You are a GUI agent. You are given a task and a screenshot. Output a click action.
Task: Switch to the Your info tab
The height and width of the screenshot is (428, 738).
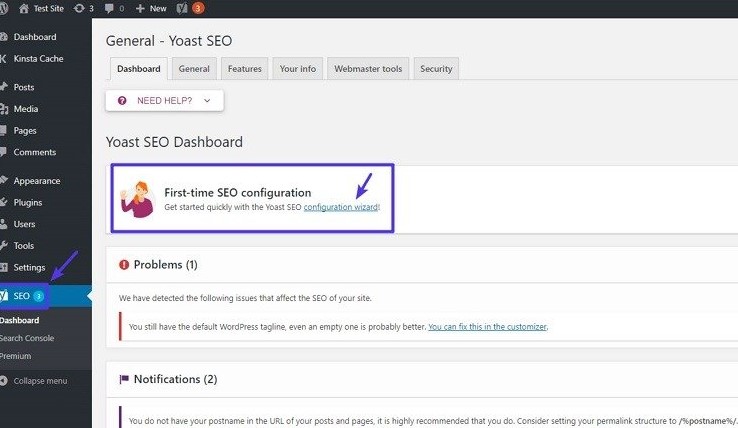pos(298,69)
